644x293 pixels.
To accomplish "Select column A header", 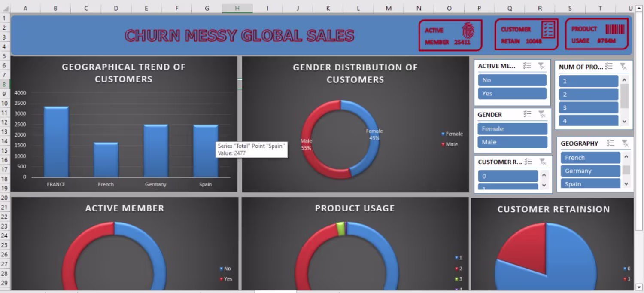I will 25,8.
